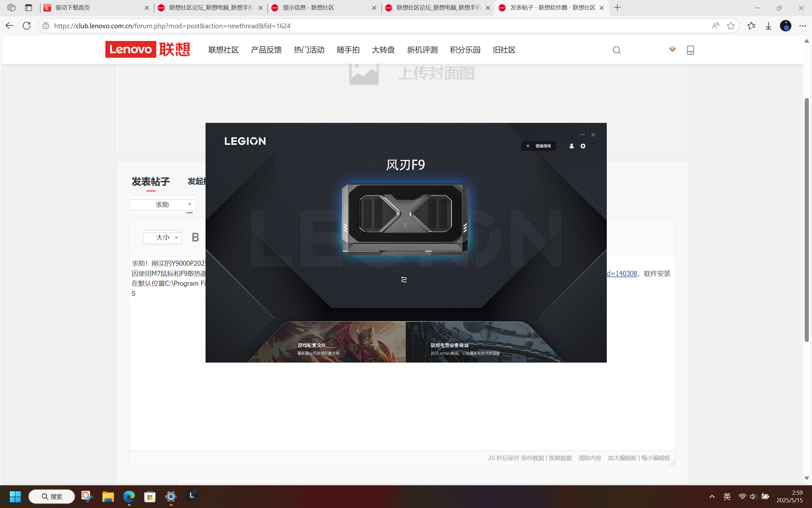Viewport: 812px width, 508px height.
Task: Open 产品反馈 navigation item
Action: pyautogui.click(x=266, y=50)
